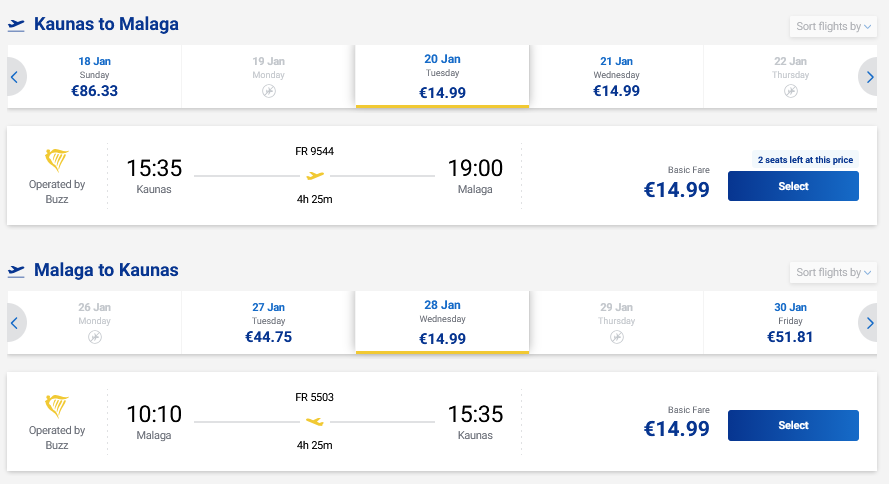Click the departing plane icon beside Kaunas to Malaga
Viewport: 889px width, 484px height.
coord(16,24)
